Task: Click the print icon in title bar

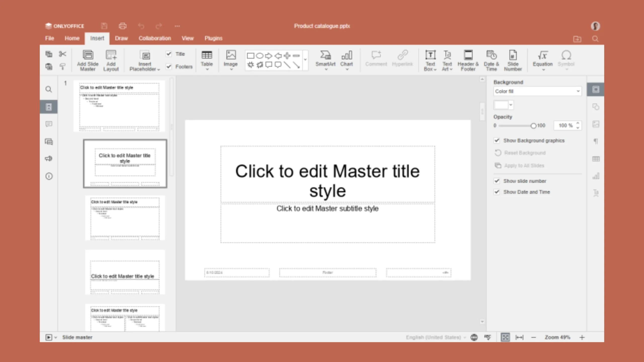Action: 123,26
